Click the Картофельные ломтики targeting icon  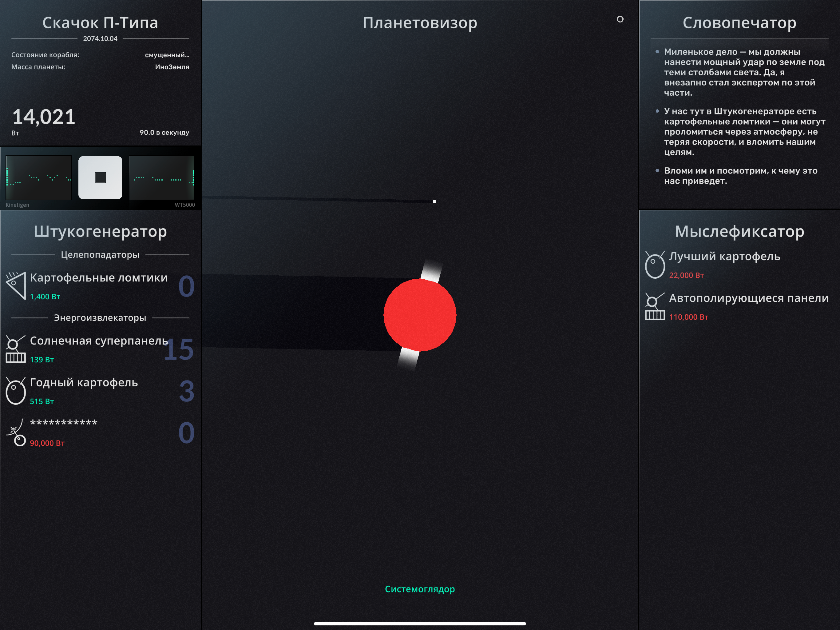click(16, 286)
